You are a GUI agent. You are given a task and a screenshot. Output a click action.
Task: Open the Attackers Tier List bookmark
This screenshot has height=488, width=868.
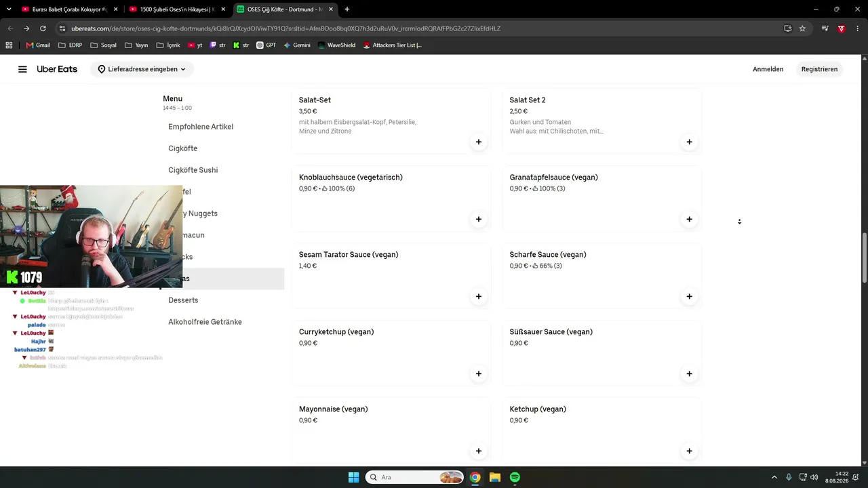[393, 45]
